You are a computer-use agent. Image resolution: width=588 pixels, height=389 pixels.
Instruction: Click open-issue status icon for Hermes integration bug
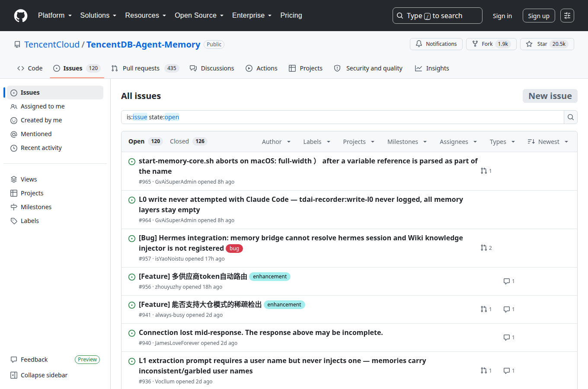pyautogui.click(x=132, y=239)
